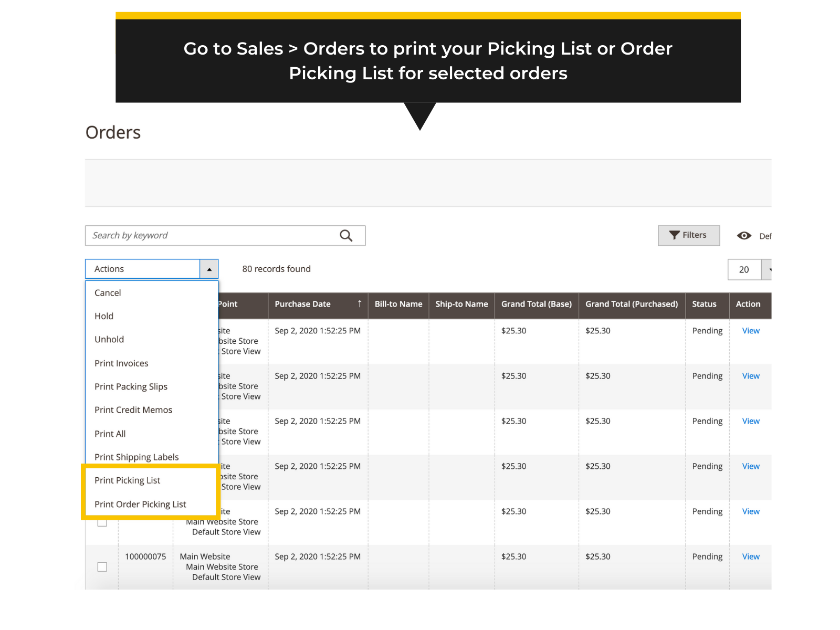Choose Print Invoices from Actions

121,363
